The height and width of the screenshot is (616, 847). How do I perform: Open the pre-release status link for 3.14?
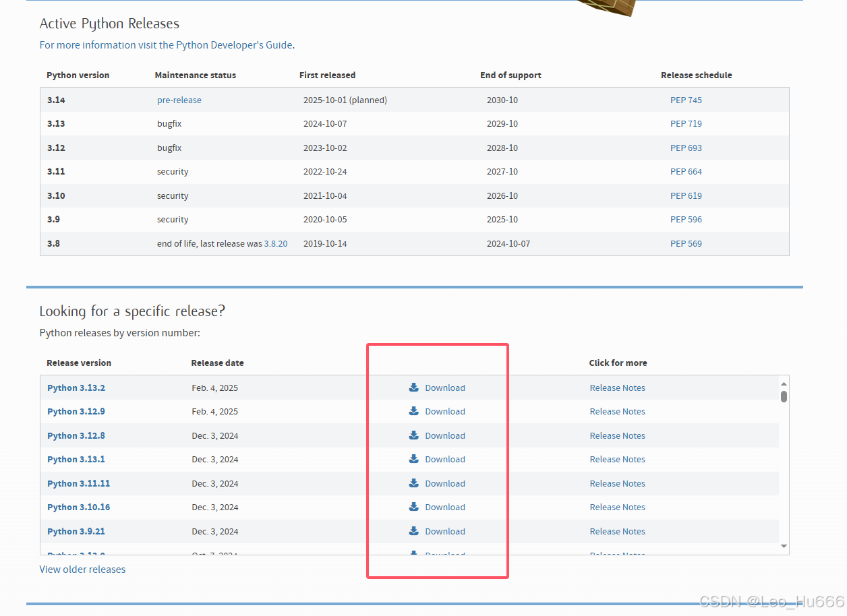point(179,100)
